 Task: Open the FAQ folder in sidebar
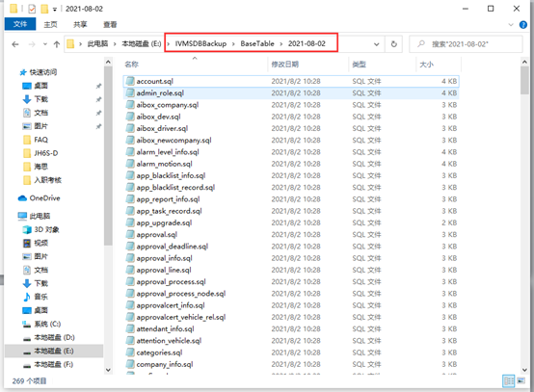point(40,140)
